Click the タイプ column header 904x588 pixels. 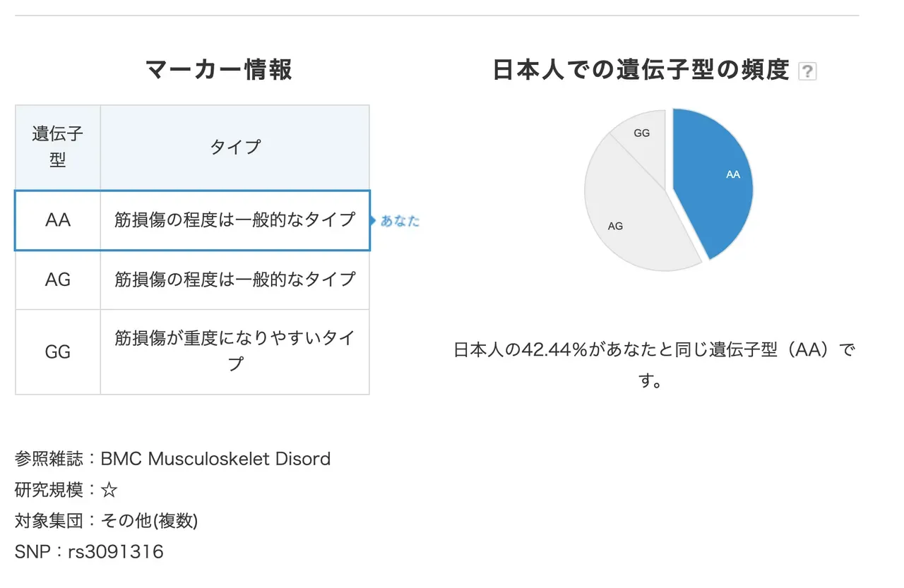[234, 147]
